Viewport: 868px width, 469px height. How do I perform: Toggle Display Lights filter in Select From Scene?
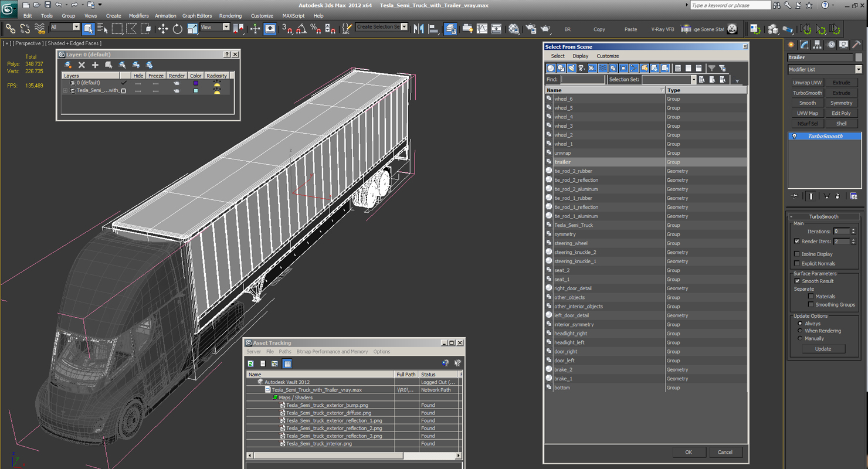pos(571,69)
